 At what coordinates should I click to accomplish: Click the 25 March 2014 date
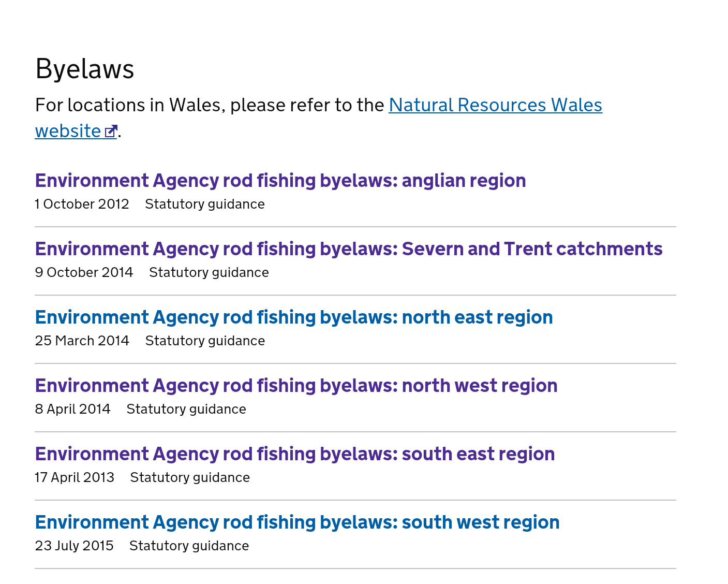(x=82, y=341)
